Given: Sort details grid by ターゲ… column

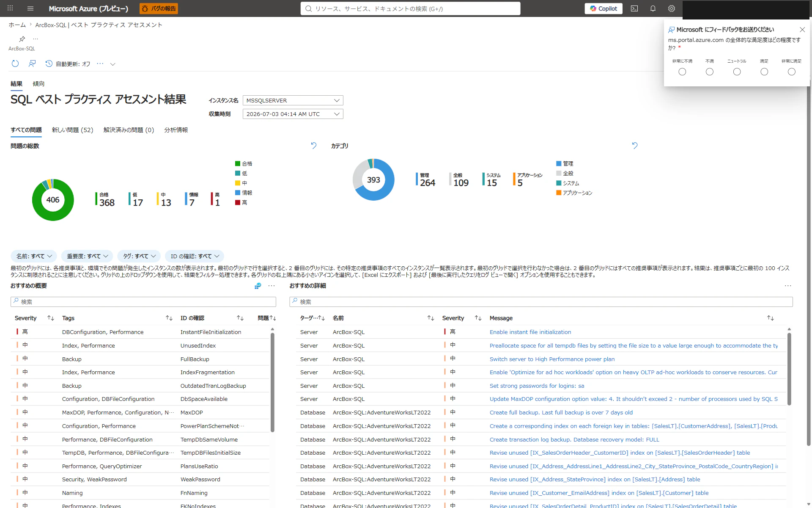Looking at the screenshot, I should pos(321,318).
